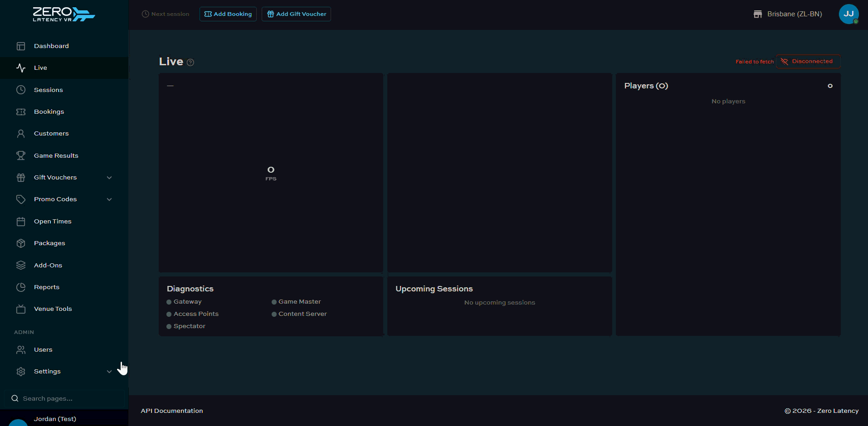Click the Add Gift Voucher button
The width and height of the screenshot is (868, 426).
click(x=296, y=14)
